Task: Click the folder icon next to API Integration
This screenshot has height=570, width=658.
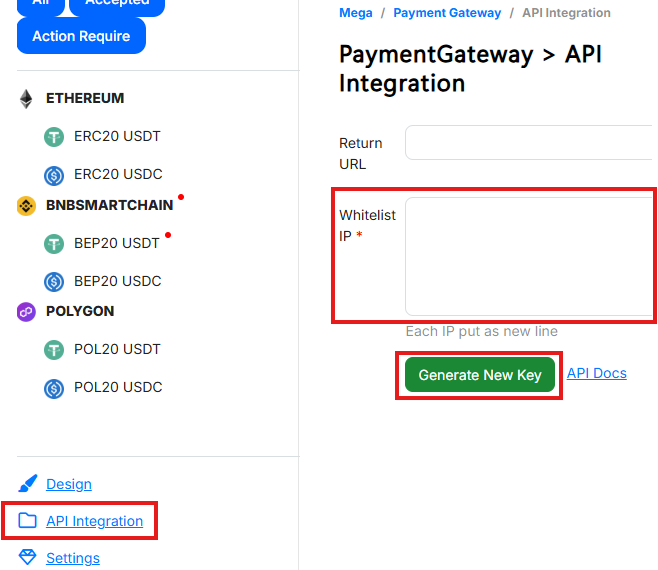Action: pos(28,520)
